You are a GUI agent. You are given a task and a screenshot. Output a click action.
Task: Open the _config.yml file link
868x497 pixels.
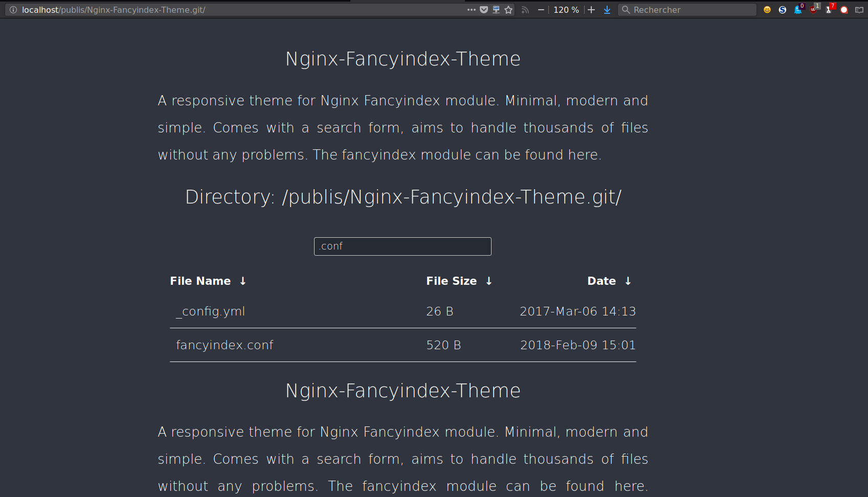click(211, 311)
